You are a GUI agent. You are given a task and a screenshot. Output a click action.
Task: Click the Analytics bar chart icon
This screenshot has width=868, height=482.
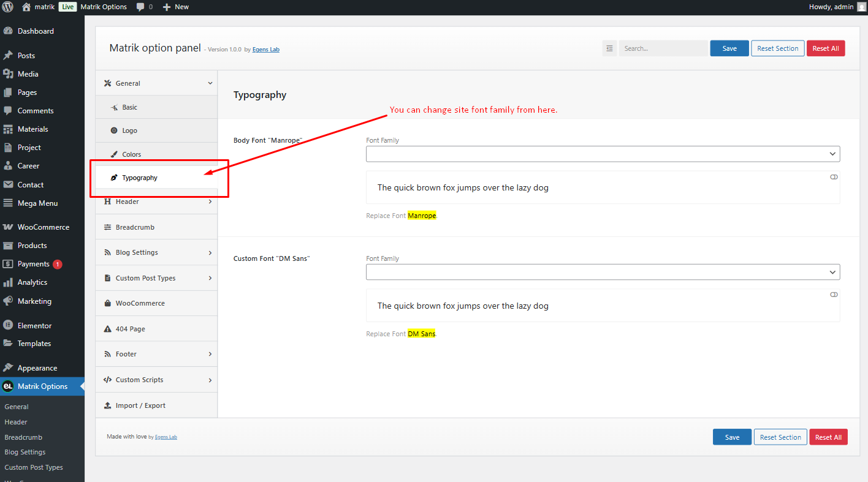click(8, 282)
